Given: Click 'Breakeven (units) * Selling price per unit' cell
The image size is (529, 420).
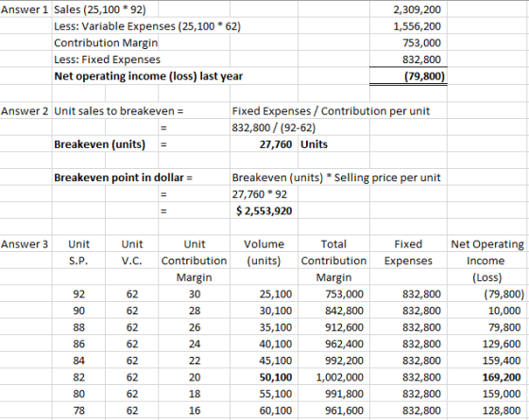Looking at the screenshot, I should (x=336, y=177).
